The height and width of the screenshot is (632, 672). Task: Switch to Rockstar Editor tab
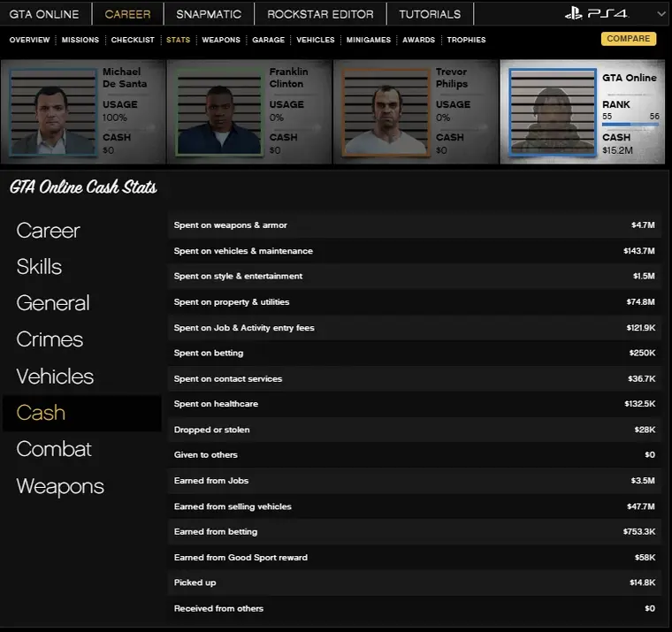click(320, 14)
